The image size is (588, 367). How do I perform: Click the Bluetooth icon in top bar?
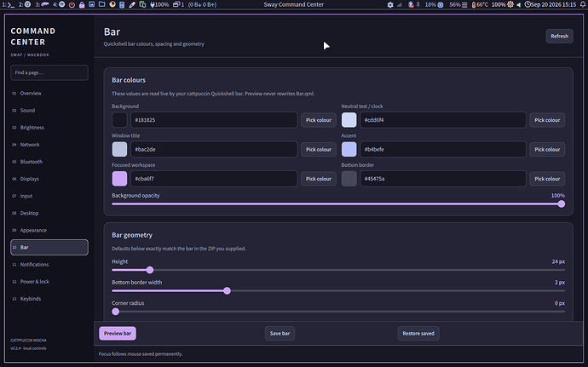click(x=418, y=5)
